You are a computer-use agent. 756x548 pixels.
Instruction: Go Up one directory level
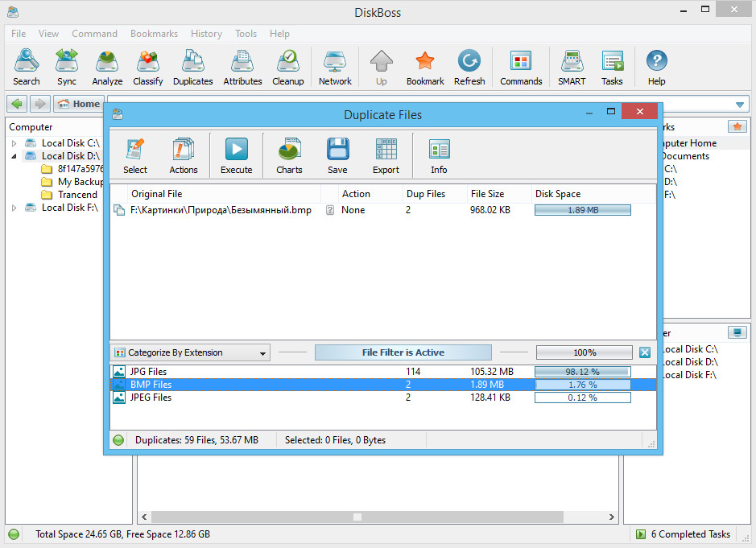click(x=382, y=68)
